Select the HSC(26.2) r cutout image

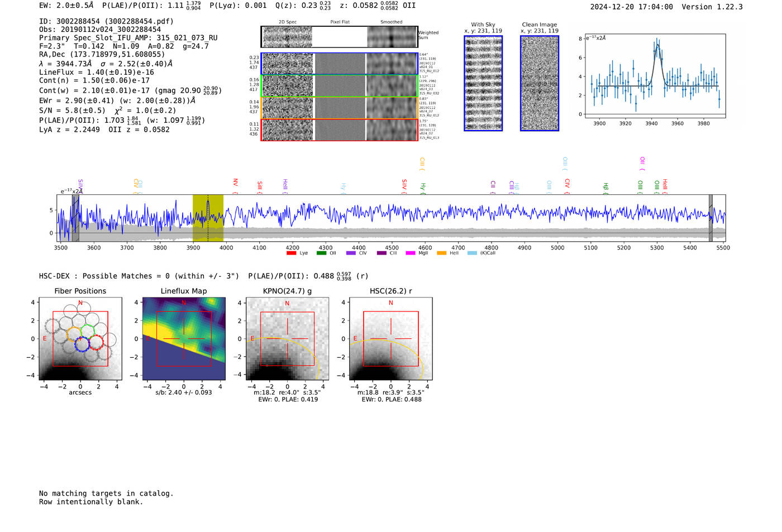pyautogui.click(x=390, y=339)
